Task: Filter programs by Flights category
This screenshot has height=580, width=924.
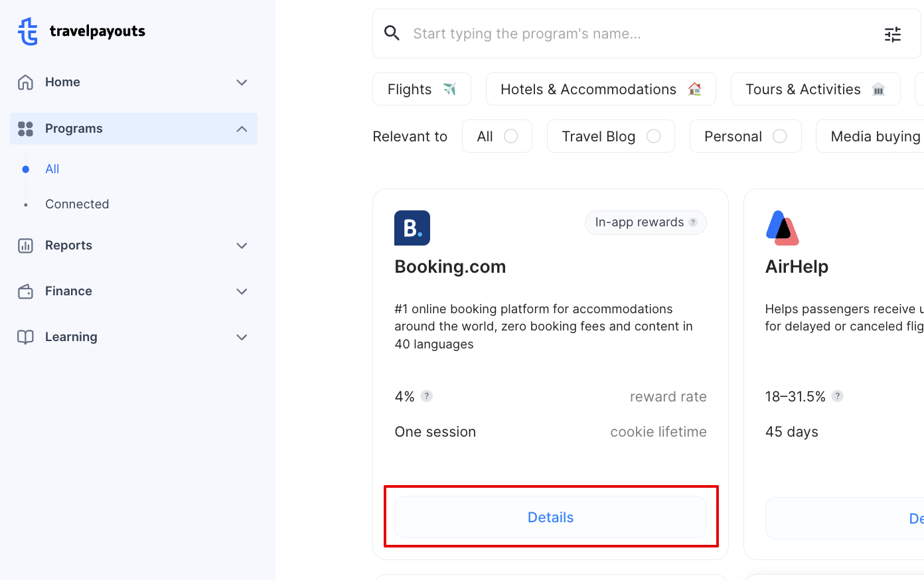Action: (x=422, y=89)
